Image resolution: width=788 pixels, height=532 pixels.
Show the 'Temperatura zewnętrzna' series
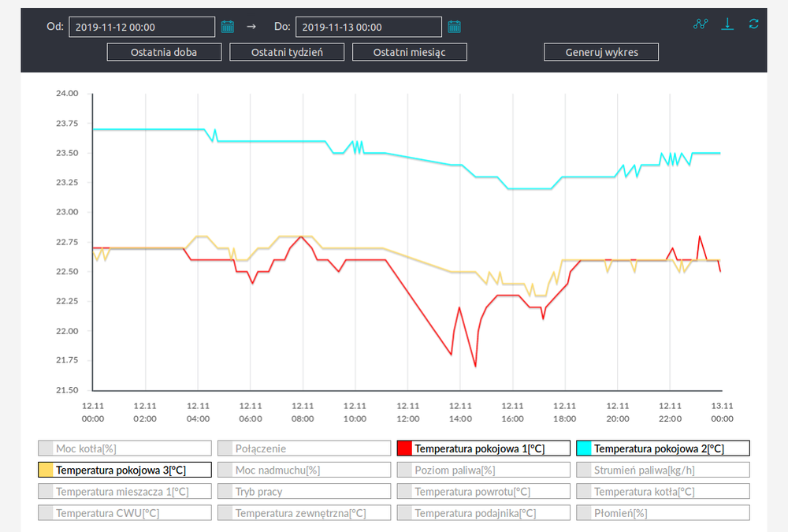coord(304,513)
